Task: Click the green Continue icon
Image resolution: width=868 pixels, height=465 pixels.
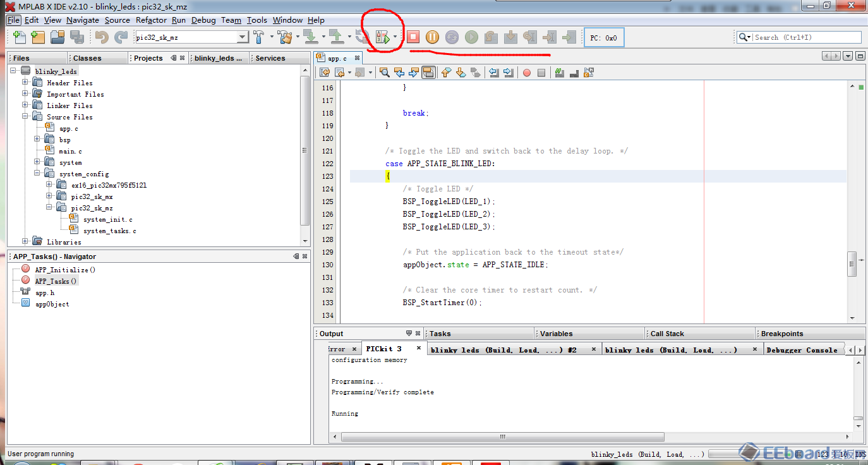Action: point(471,37)
